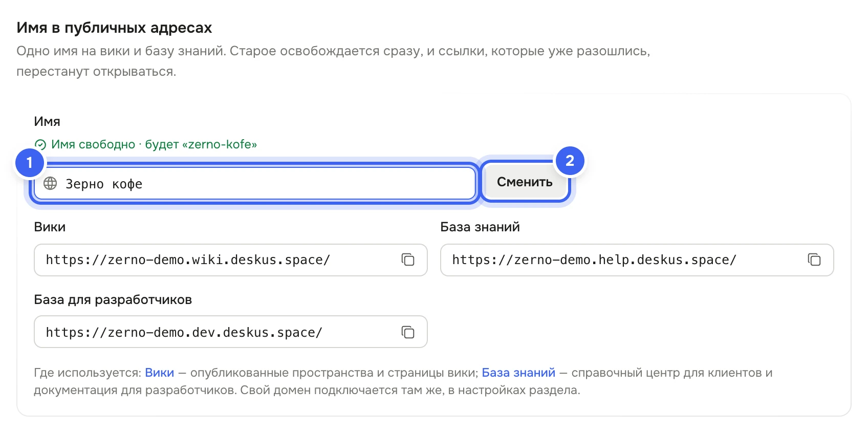The height and width of the screenshot is (433, 868).
Task: Copy the zerno-demo.help.deskus.space URL
Action: [x=814, y=260]
